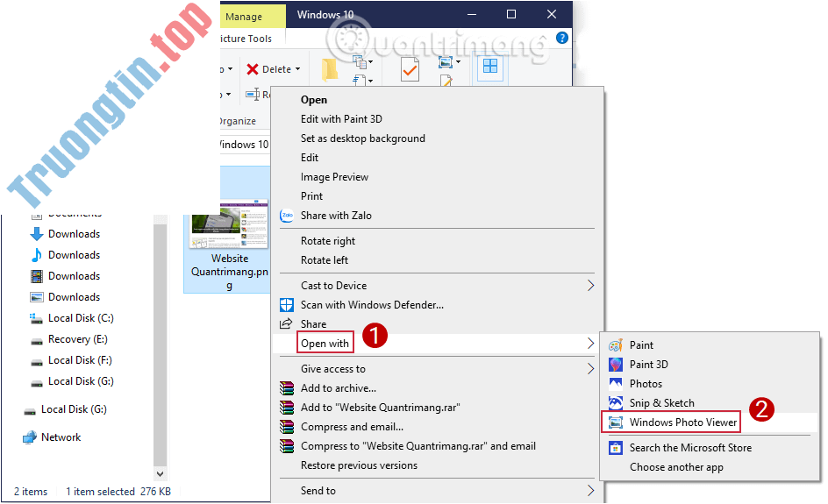
Task: Click WinRAR icon beside Compress and email
Action: (x=287, y=427)
